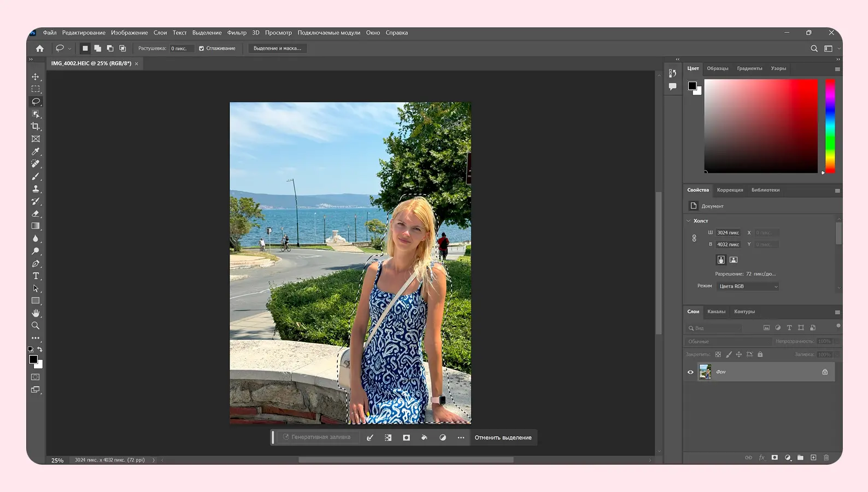Click Отменить выделение in the taskbar
Viewport: 868px width, 492px height.
[503, 437]
